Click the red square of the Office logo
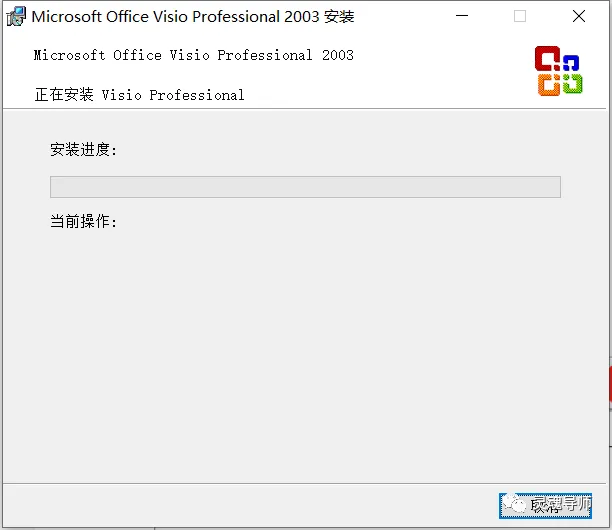 pos(547,59)
